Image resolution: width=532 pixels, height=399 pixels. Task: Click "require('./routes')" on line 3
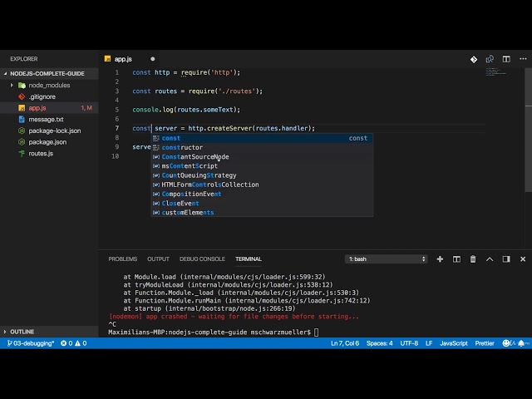tap(224, 91)
